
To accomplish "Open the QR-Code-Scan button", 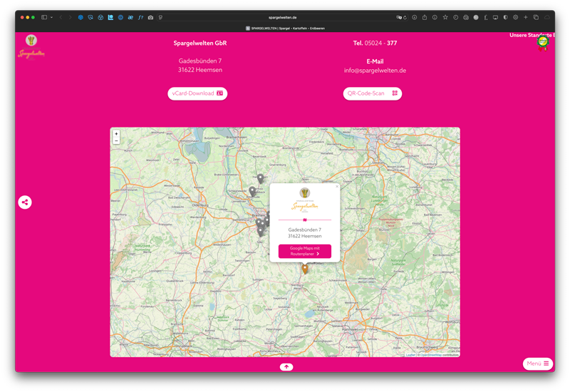I will 372,93.
